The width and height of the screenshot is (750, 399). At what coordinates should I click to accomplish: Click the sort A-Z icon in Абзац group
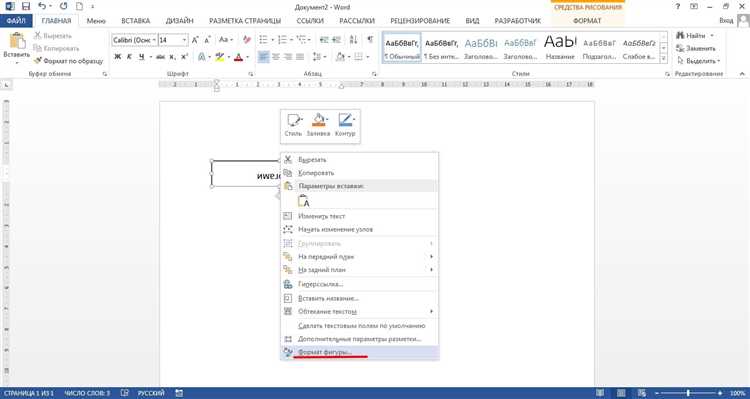click(353, 40)
